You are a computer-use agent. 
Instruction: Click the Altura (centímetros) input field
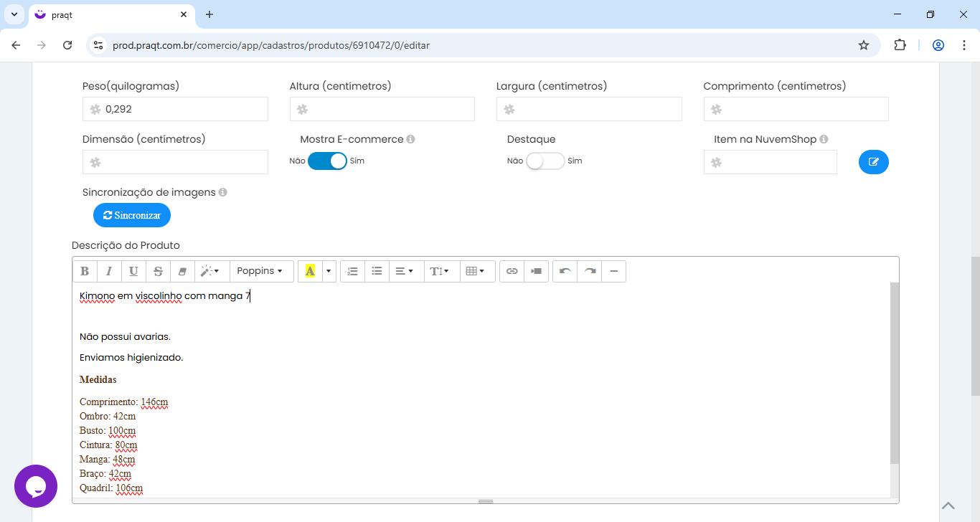(x=382, y=109)
